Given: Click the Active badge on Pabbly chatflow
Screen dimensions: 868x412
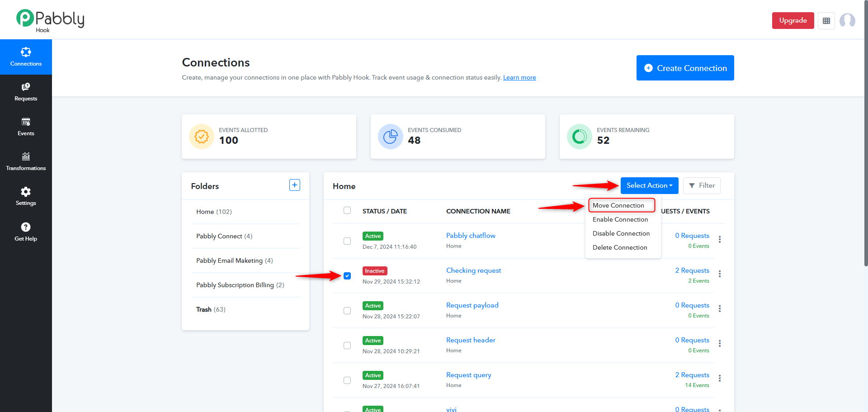Looking at the screenshot, I should [373, 236].
